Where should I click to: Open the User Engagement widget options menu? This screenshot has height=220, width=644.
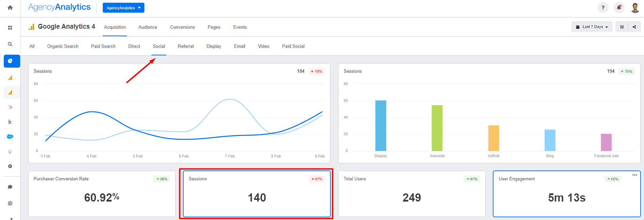pos(634,175)
